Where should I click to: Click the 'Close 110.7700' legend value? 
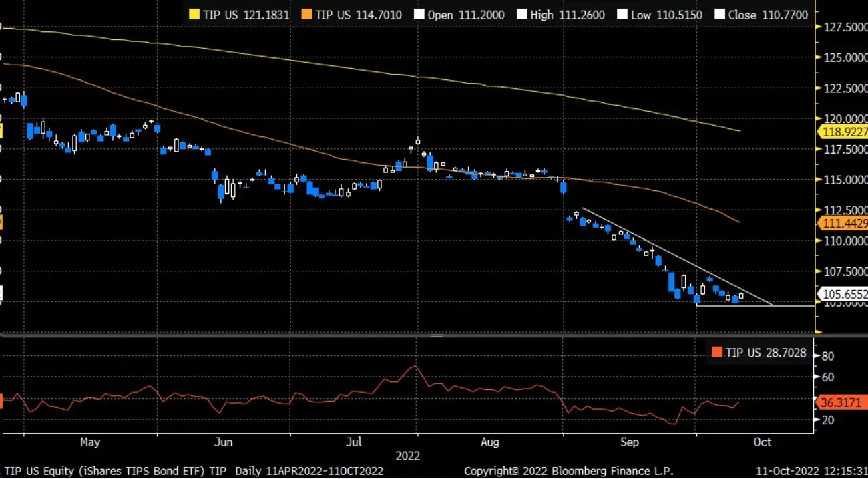point(768,15)
